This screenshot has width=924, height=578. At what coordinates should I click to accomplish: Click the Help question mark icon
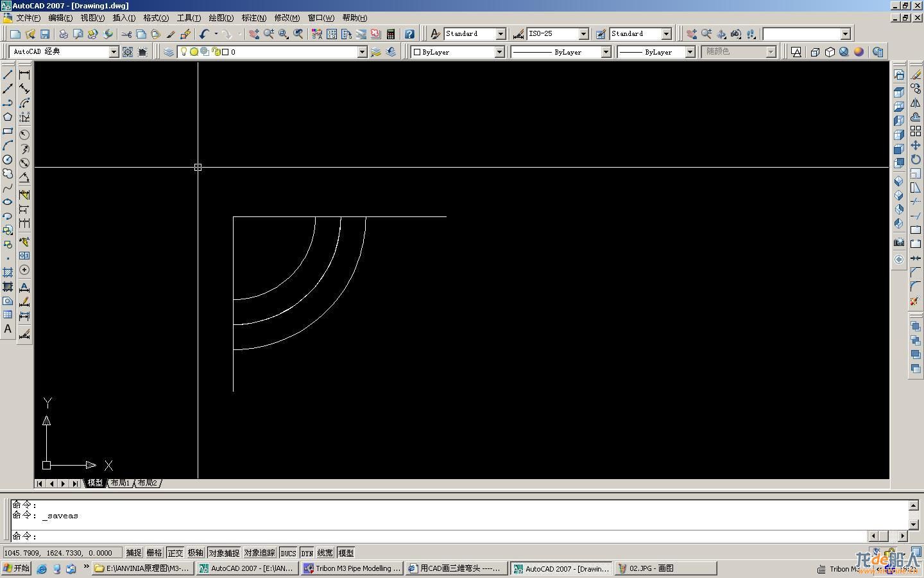point(409,34)
